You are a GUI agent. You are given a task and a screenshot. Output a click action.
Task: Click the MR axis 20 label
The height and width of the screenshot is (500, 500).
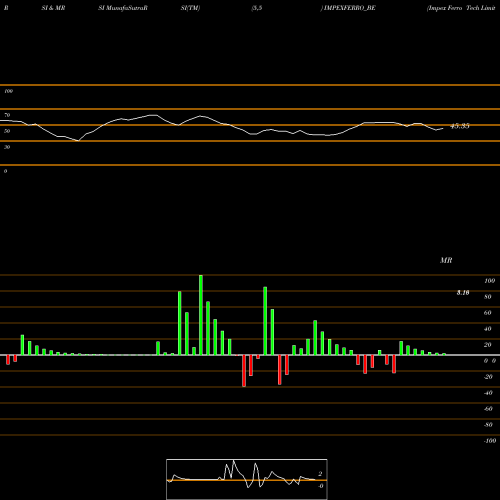click(488, 345)
